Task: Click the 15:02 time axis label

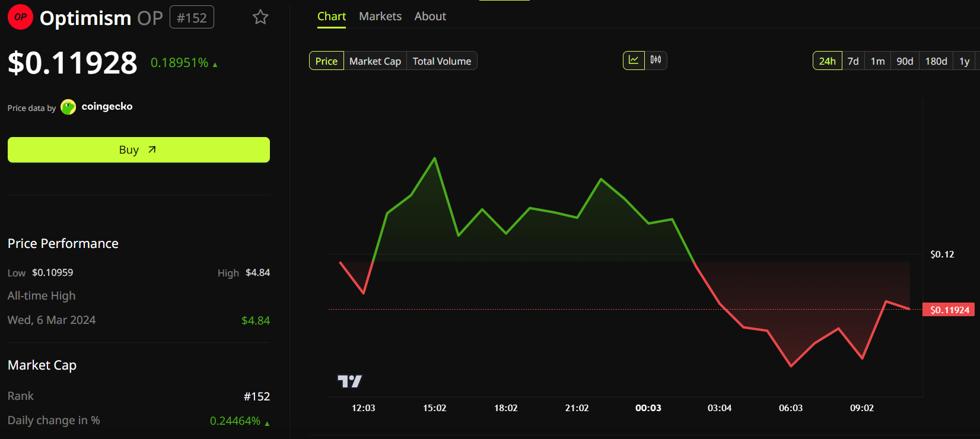Action: click(x=435, y=408)
